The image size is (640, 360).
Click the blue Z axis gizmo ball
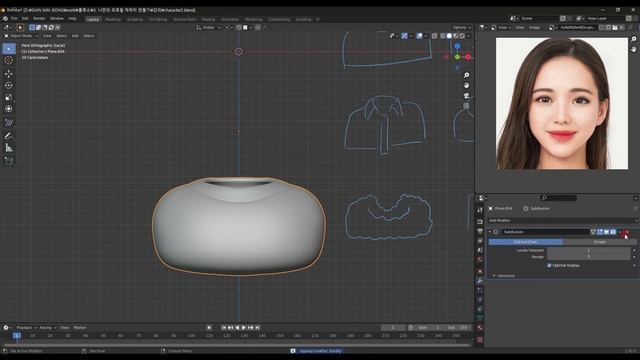(x=457, y=46)
